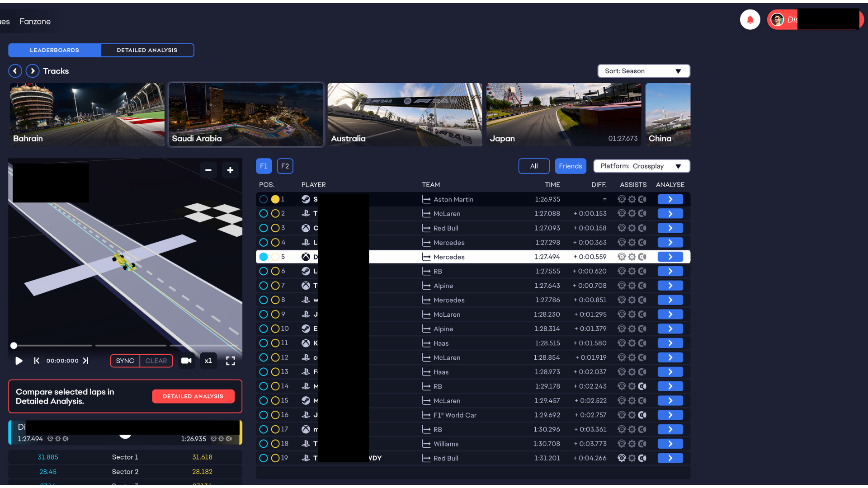This screenshot has width=868, height=488.
Task: Click the 1:28.230 lap time
Action: [547, 314]
